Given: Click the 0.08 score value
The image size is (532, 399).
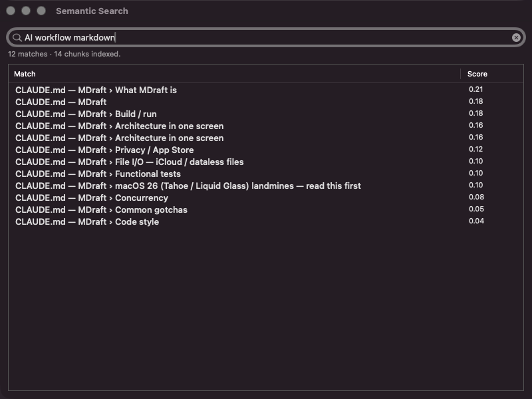Looking at the screenshot, I should tap(476, 197).
